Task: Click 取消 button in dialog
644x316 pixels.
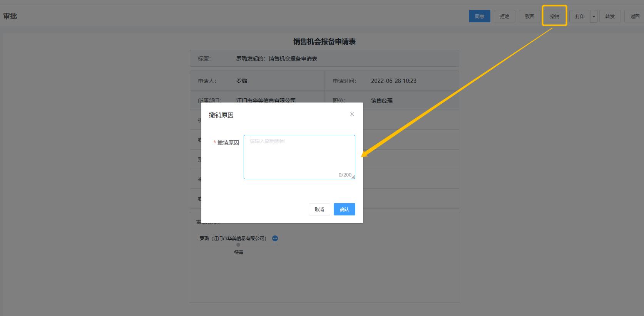Action: point(319,209)
